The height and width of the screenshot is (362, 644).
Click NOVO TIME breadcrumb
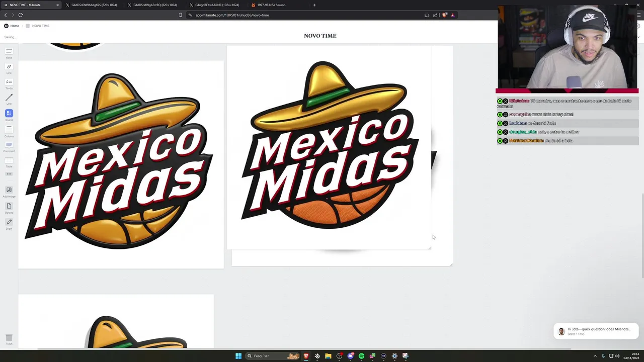tap(38, 26)
